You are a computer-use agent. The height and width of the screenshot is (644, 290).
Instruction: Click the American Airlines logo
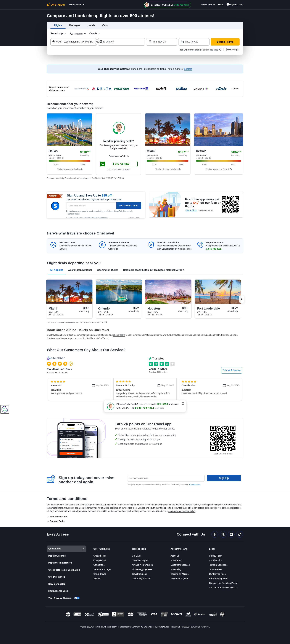pyautogui.click(x=82, y=89)
